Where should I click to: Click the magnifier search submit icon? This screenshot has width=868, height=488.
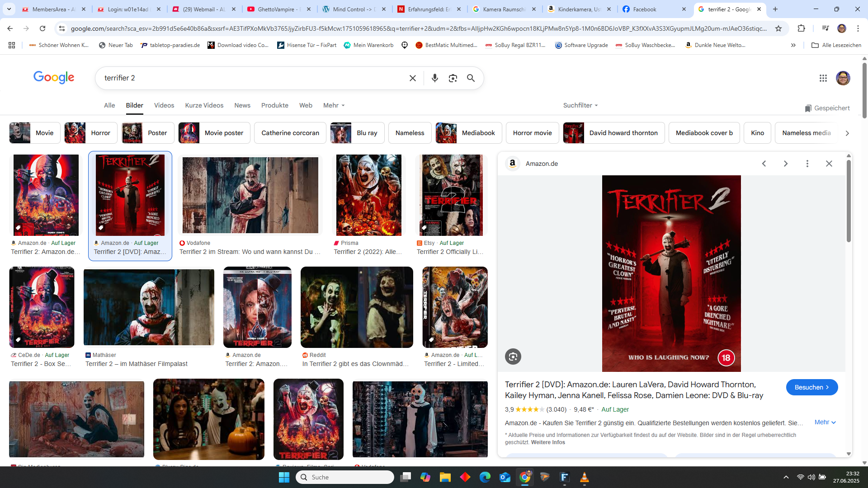click(471, 78)
